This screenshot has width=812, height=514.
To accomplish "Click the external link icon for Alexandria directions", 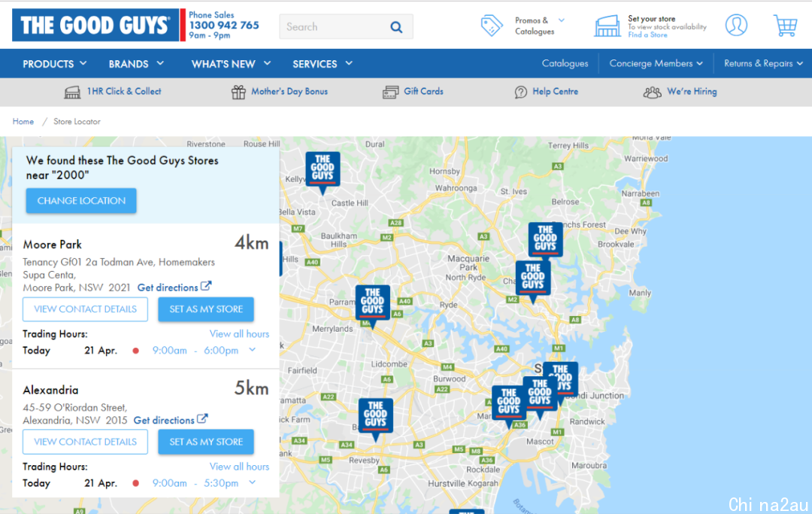I will pyautogui.click(x=202, y=418).
